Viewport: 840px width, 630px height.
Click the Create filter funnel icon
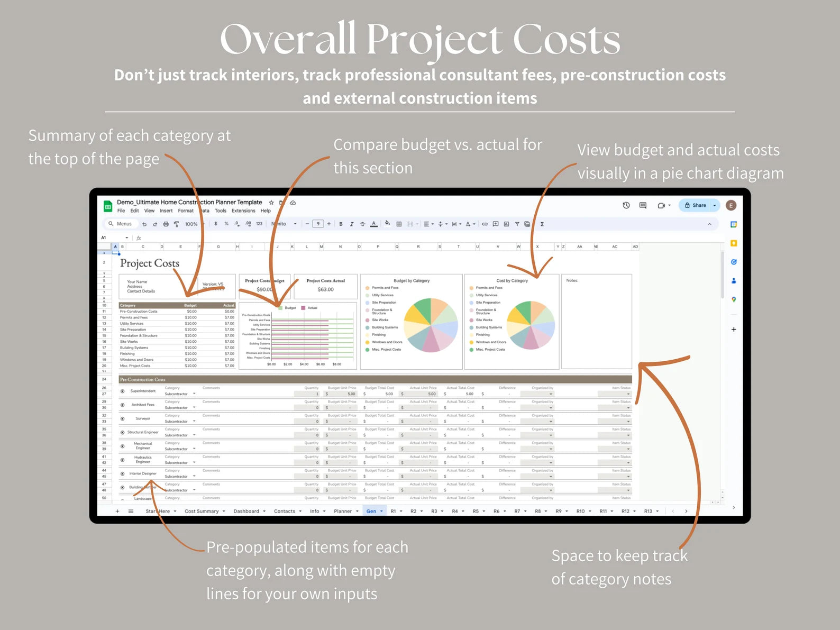pos(517,224)
